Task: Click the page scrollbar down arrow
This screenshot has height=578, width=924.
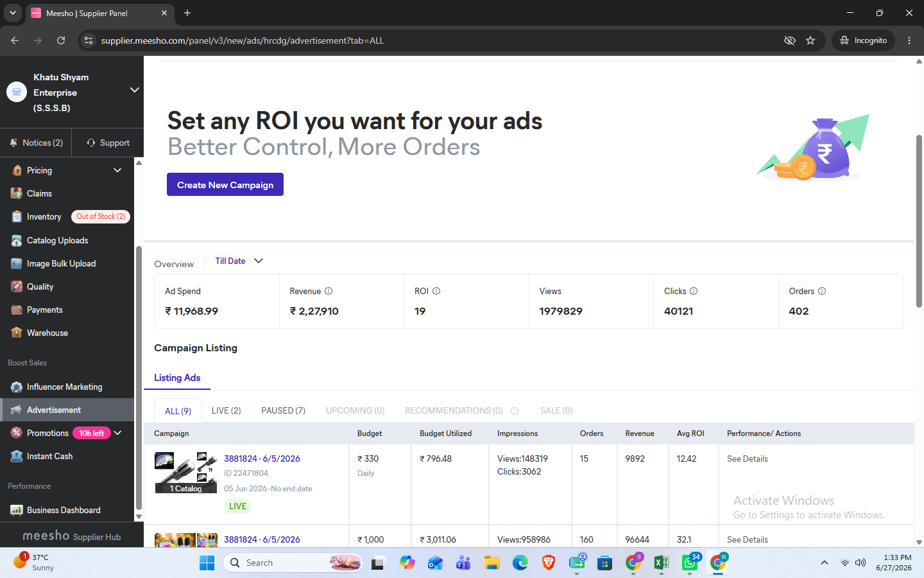Action: pyautogui.click(x=919, y=542)
